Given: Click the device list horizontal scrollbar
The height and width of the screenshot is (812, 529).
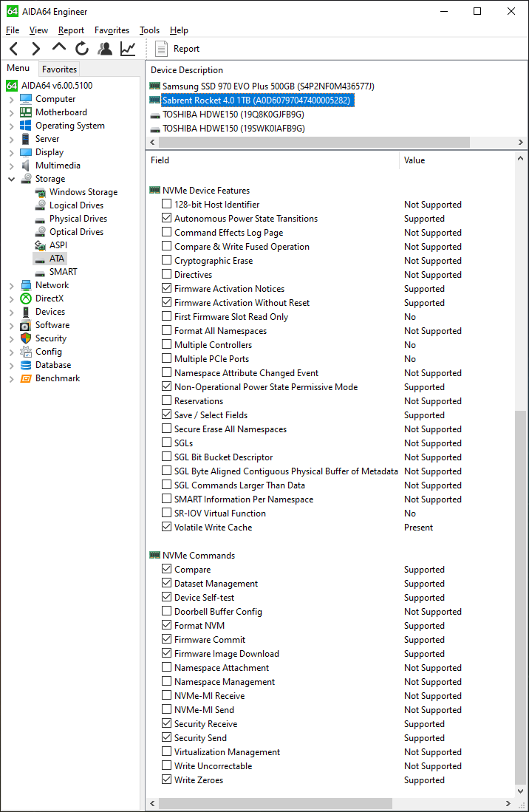Looking at the screenshot, I should (314, 142).
